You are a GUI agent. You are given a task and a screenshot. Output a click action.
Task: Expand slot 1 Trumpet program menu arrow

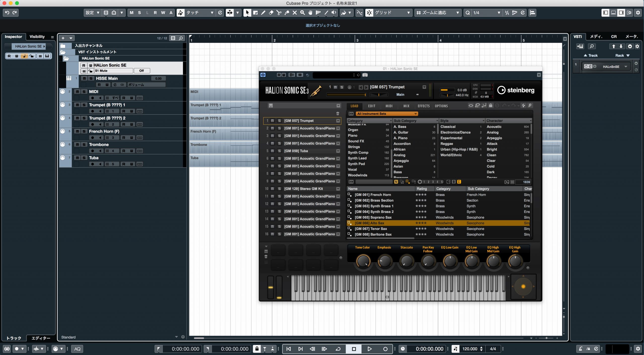pyautogui.click(x=338, y=121)
